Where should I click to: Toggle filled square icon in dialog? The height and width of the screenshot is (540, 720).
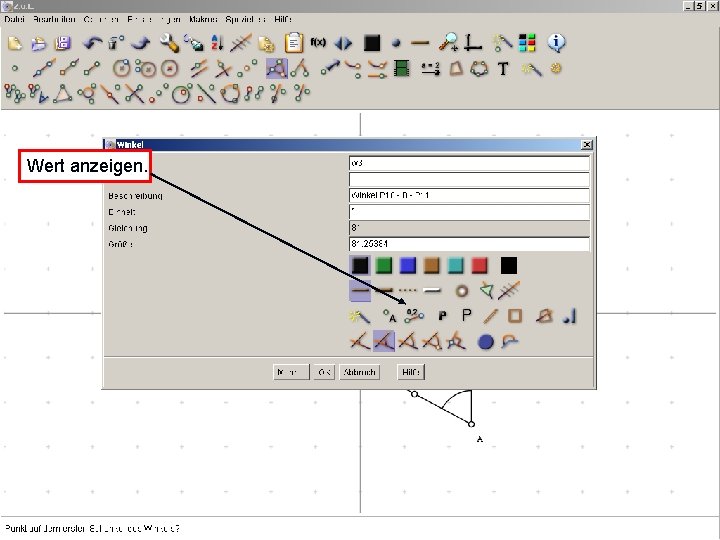click(515, 316)
